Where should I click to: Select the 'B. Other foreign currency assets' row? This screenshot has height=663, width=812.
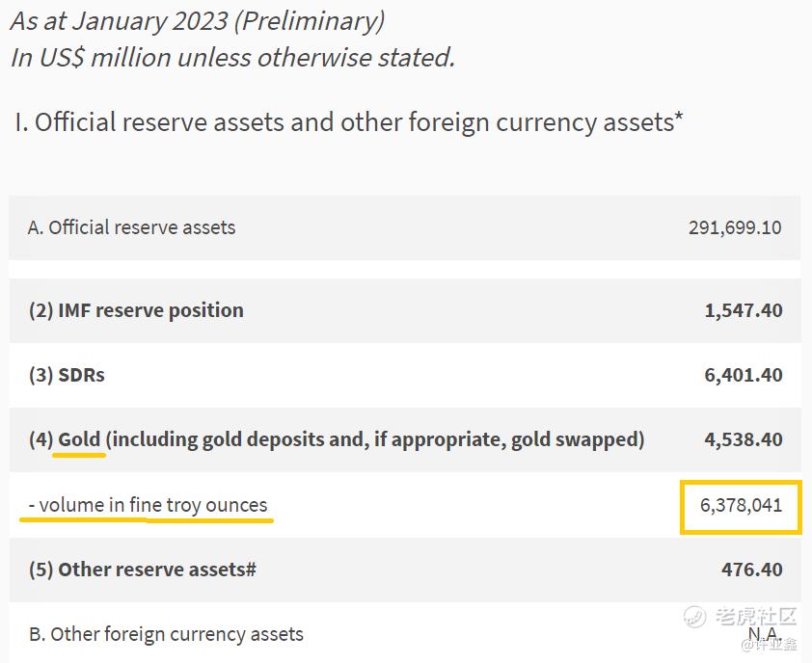click(166, 634)
